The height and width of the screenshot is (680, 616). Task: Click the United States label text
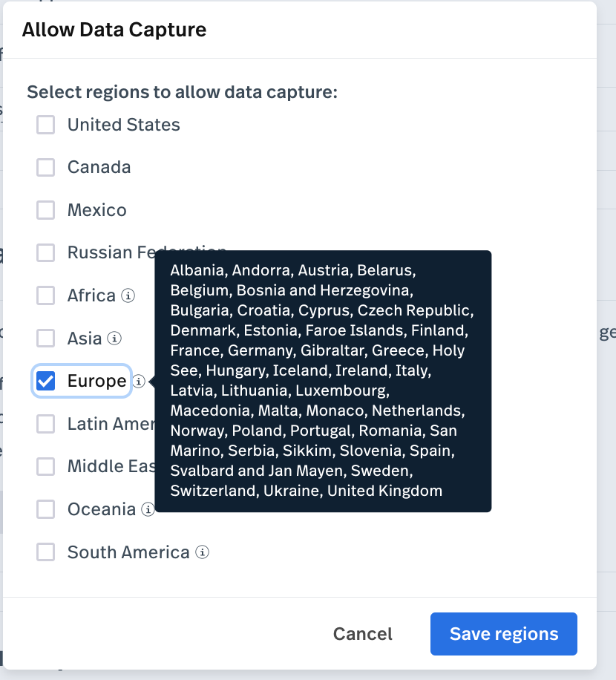tap(123, 125)
